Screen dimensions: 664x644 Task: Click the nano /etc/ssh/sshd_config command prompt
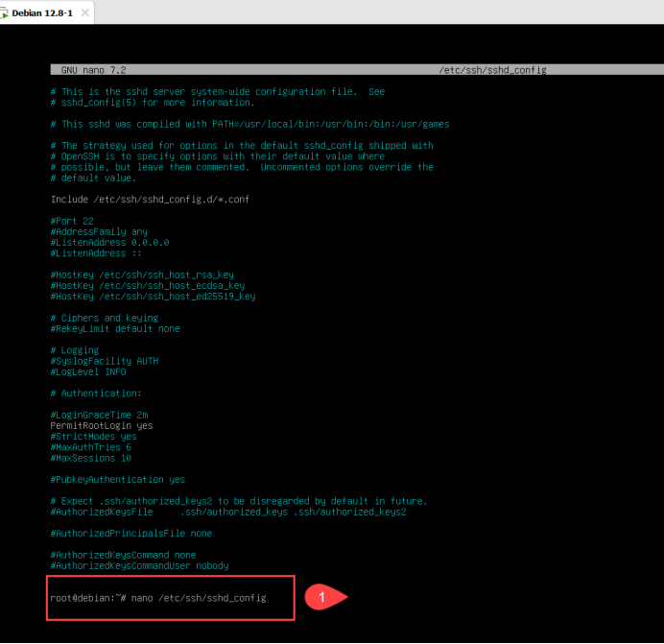[157, 598]
